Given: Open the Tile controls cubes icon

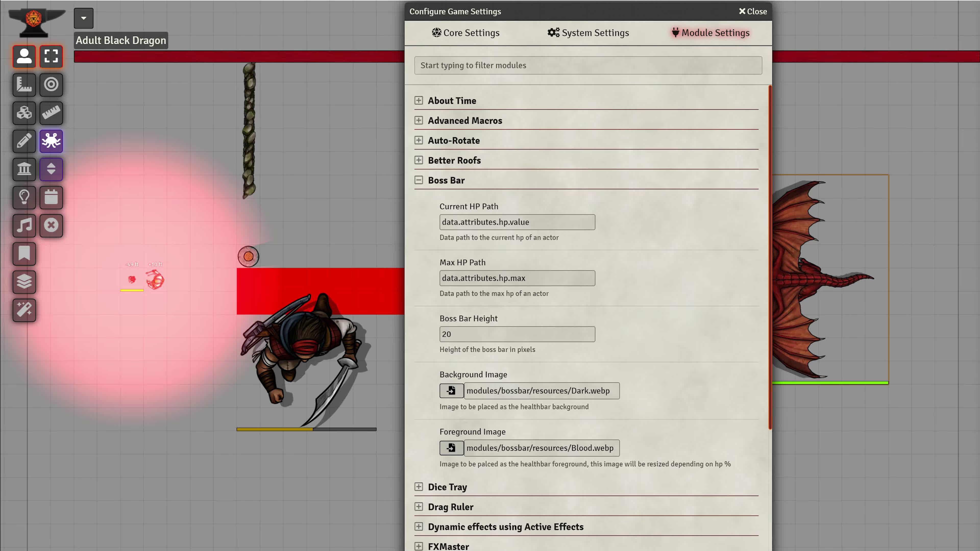Looking at the screenshot, I should 24,112.
